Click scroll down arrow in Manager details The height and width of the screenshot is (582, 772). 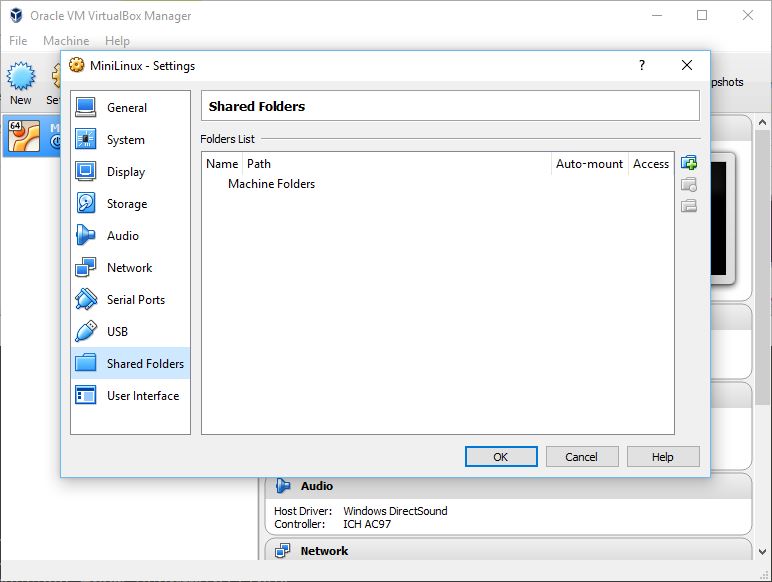762,551
